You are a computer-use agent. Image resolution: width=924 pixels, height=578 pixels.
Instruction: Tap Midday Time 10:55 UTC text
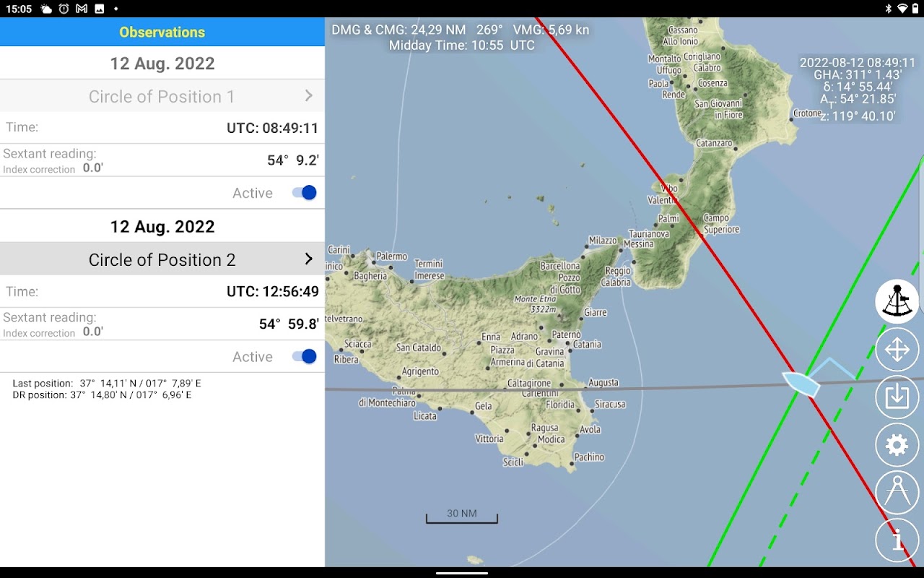point(462,46)
